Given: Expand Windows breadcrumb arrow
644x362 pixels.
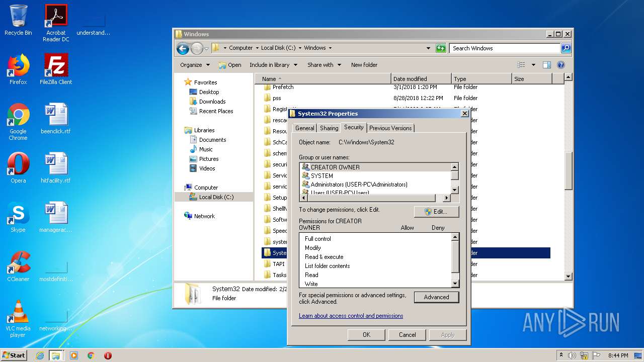Looking at the screenshot, I should (x=330, y=48).
